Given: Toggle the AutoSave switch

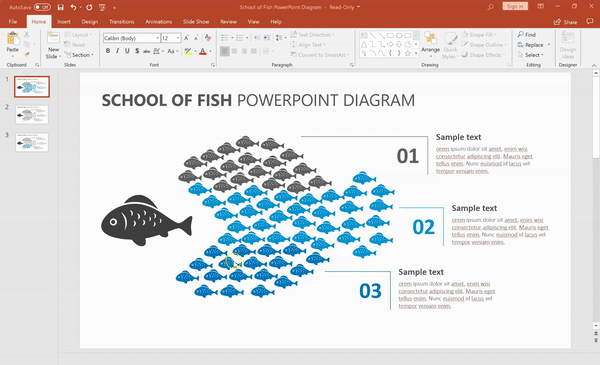Looking at the screenshot, I should click(x=42, y=7).
